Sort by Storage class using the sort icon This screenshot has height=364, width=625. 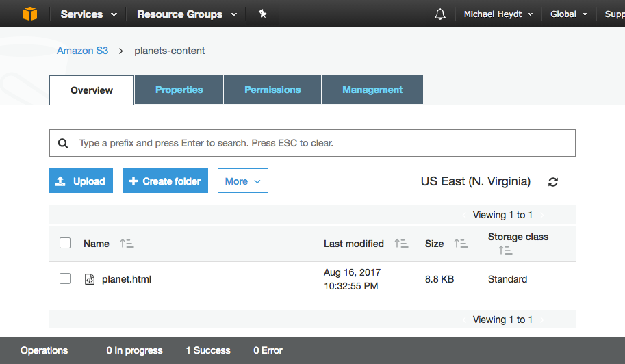coord(505,250)
